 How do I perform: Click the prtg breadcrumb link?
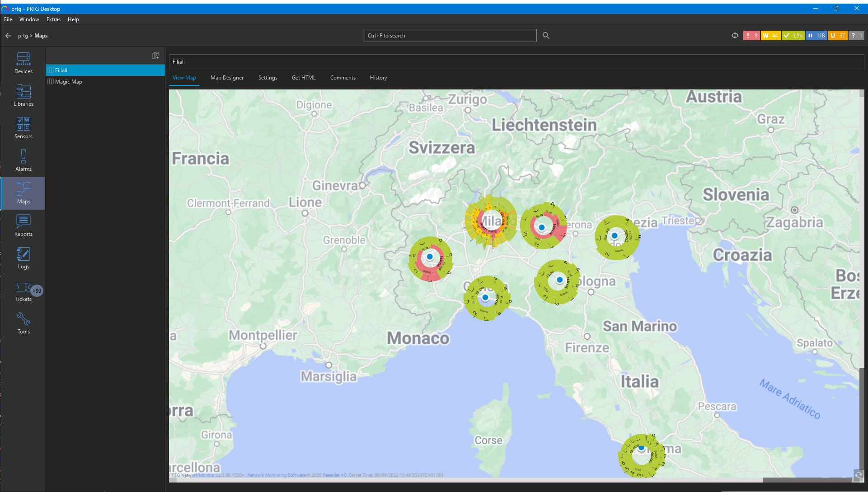pos(23,36)
